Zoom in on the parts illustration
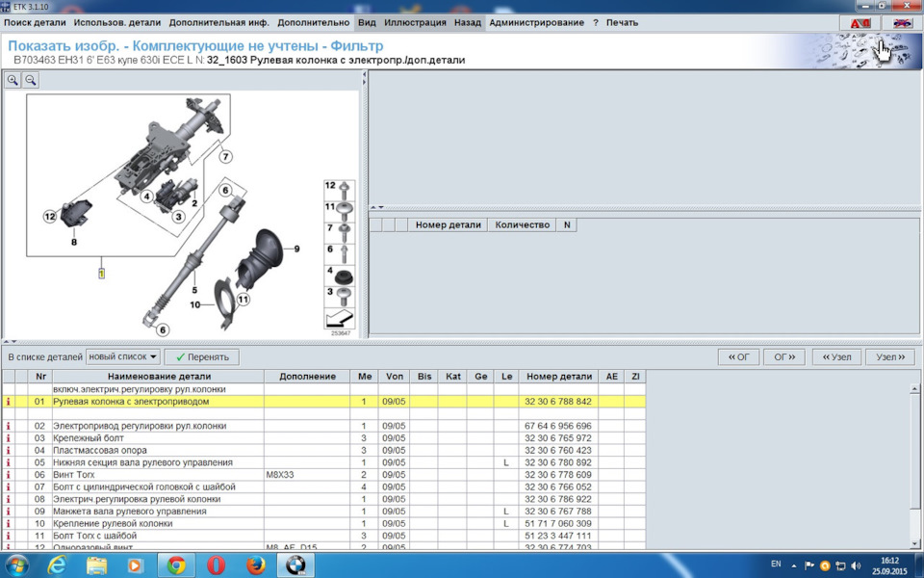The image size is (924, 578). click(x=13, y=80)
